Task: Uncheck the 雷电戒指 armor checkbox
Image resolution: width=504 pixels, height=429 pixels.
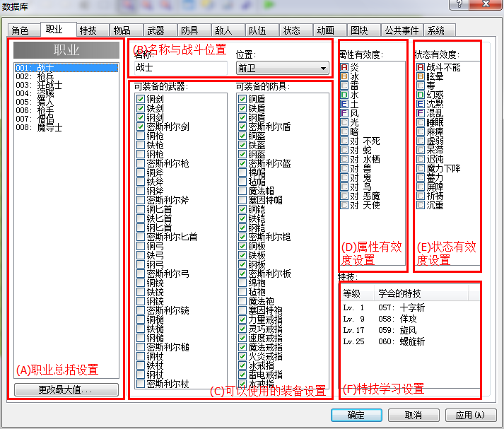Action: tap(242, 375)
